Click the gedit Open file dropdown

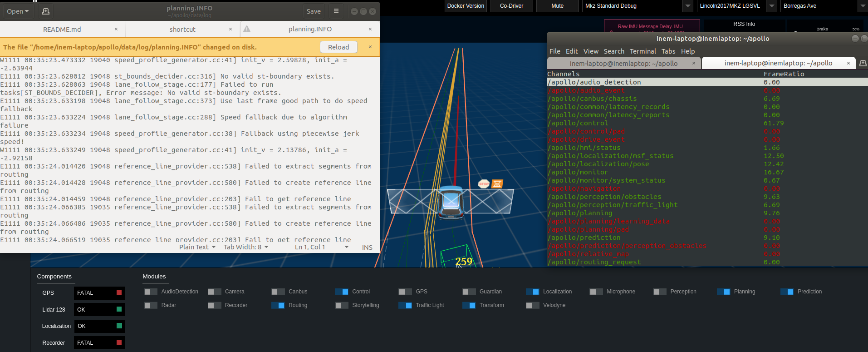[x=18, y=11]
